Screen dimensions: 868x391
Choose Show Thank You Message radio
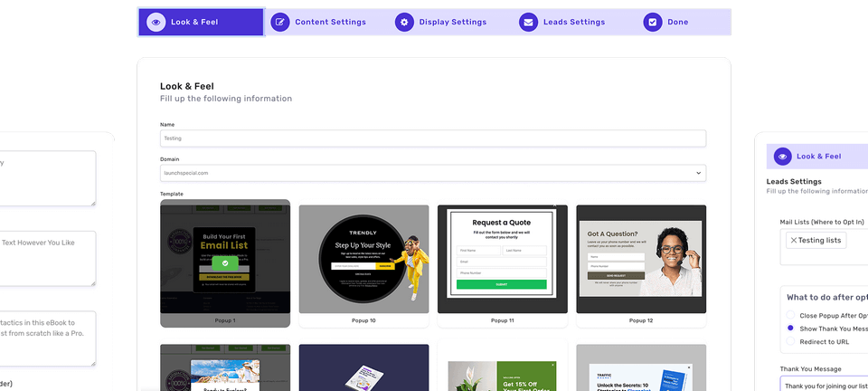(790, 329)
